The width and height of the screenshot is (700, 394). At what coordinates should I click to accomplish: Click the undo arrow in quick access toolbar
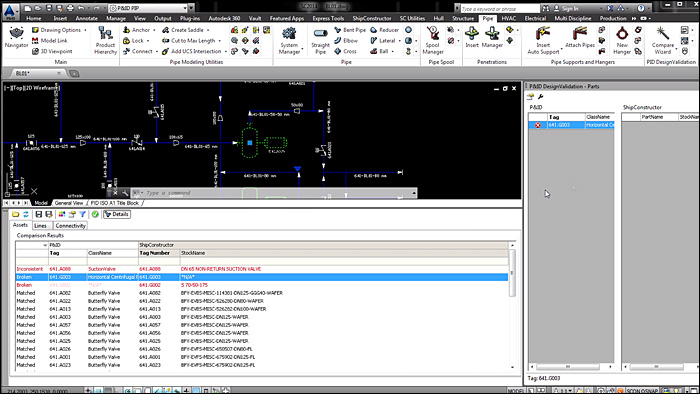[81, 8]
